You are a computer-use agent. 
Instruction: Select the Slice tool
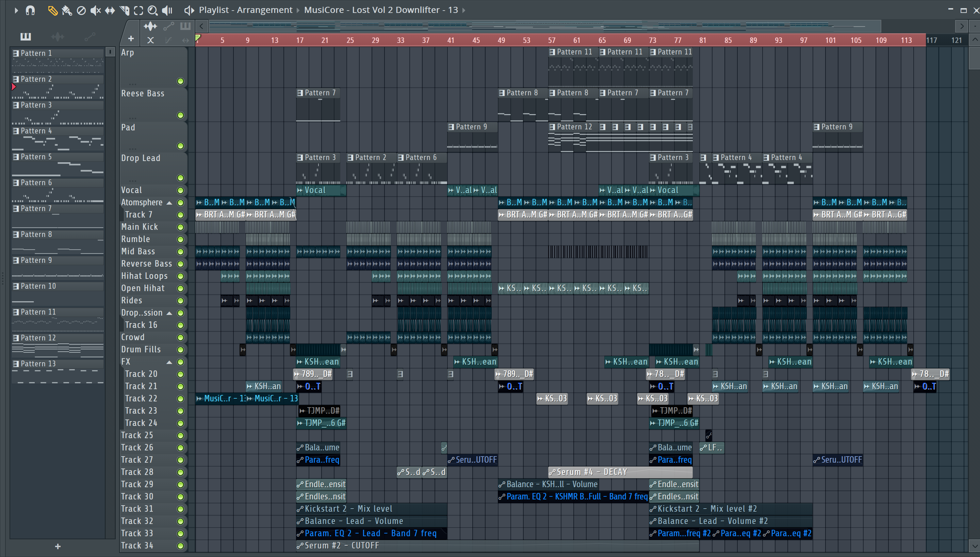pyautogui.click(x=124, y=10)
